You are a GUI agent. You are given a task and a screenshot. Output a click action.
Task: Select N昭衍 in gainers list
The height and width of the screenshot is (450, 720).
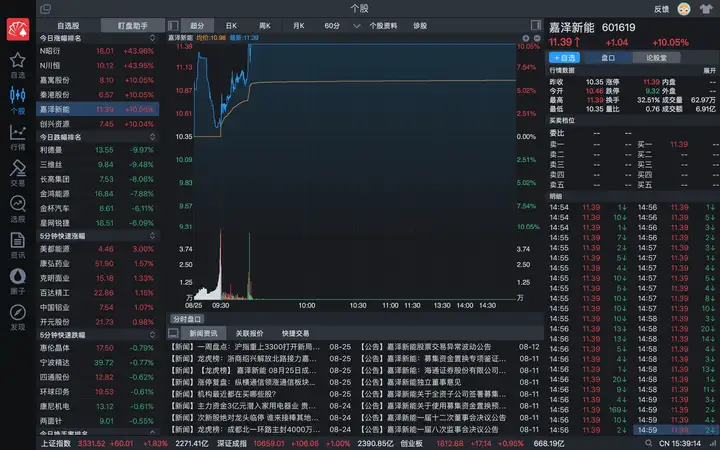coord(98,51)
